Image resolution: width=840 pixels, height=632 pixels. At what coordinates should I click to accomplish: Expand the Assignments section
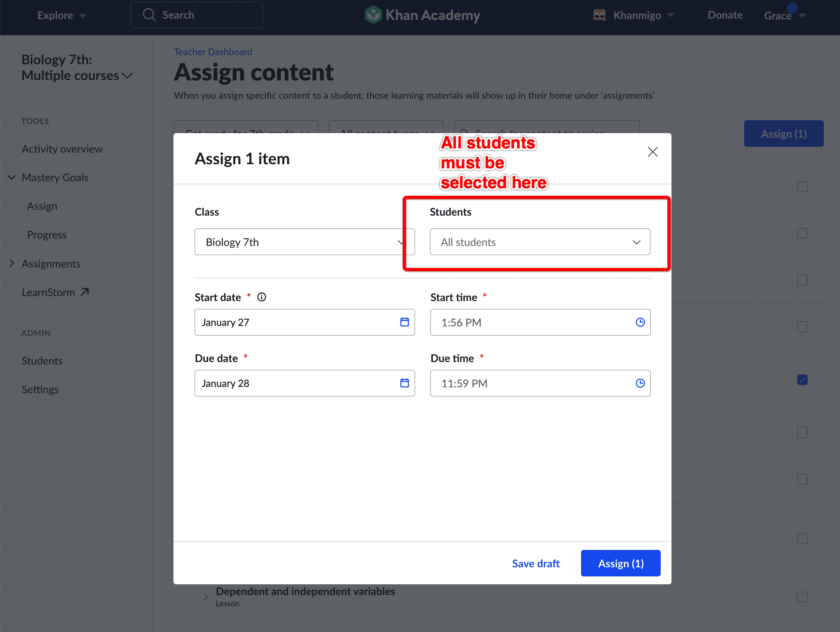(12, 263)
